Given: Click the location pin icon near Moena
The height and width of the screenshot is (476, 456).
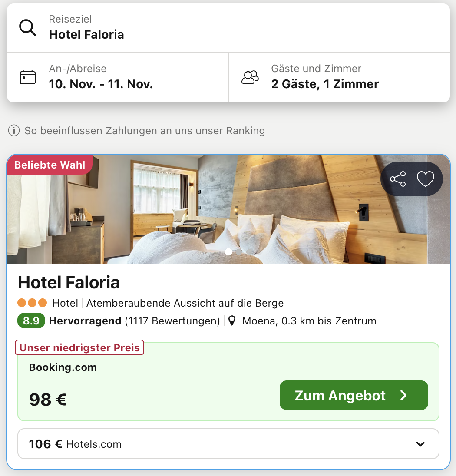Looking at the screenshot, I should click(232, 321).
